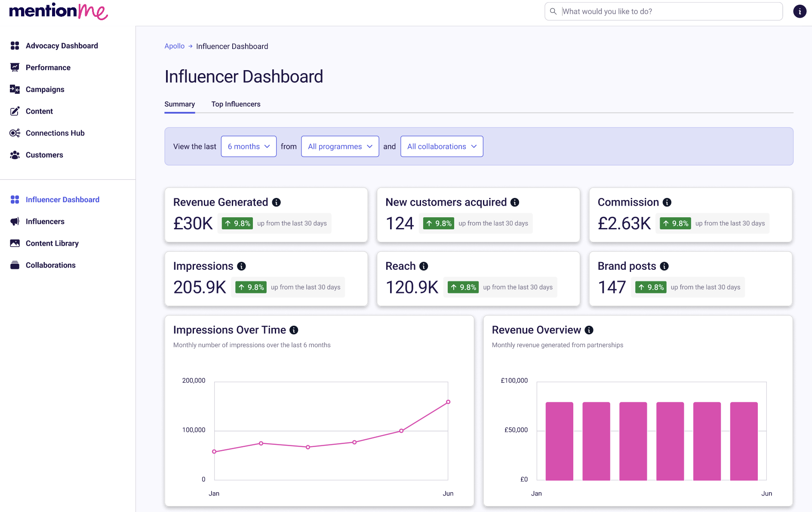This screenshot has height=512, width=812.
Task: Open Connections Hub via its sidebar icon
Action: (x=15, y=133)
